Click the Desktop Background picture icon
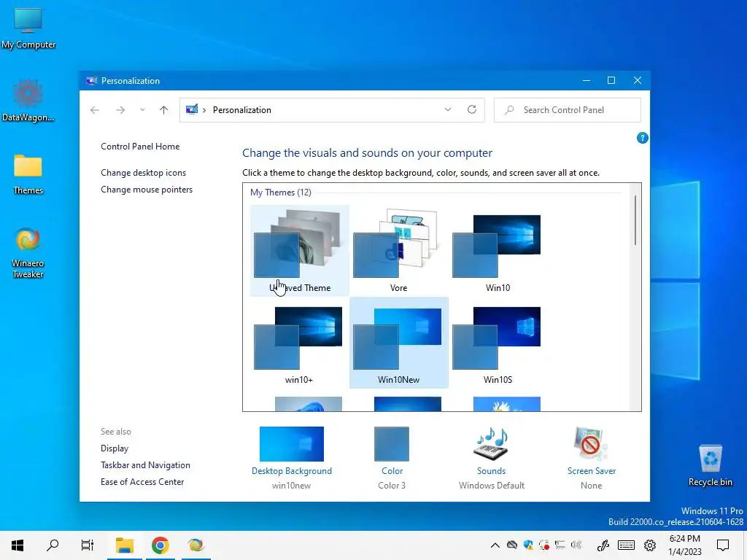Image resolution: width=747 pixels, height=560 pixels. tap(292, 444)
